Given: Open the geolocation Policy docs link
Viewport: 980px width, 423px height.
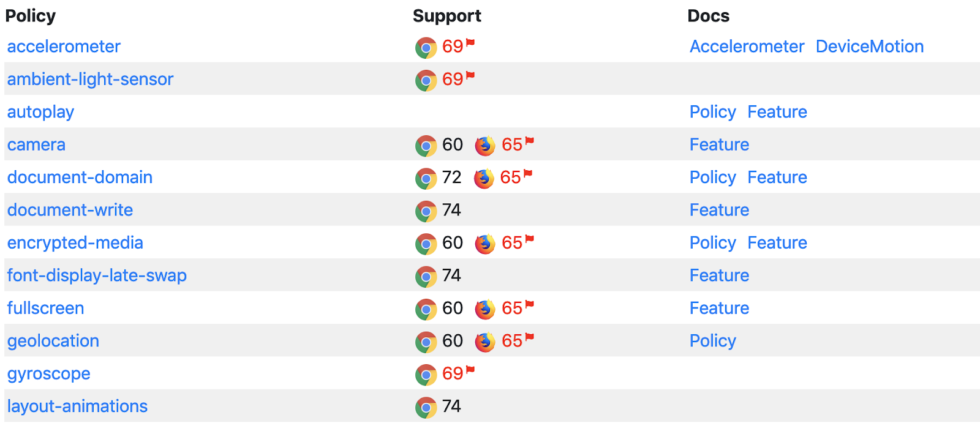Looking at the screenshot, I should pos(712,341).
